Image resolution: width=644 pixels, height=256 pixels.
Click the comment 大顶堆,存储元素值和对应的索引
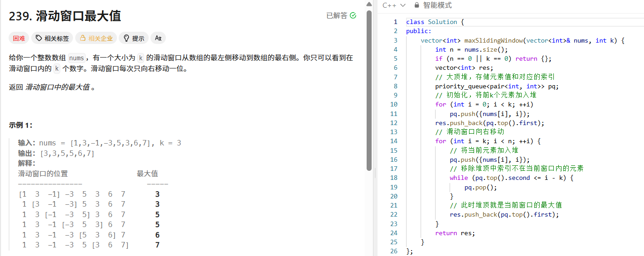[x=495, y=77]
